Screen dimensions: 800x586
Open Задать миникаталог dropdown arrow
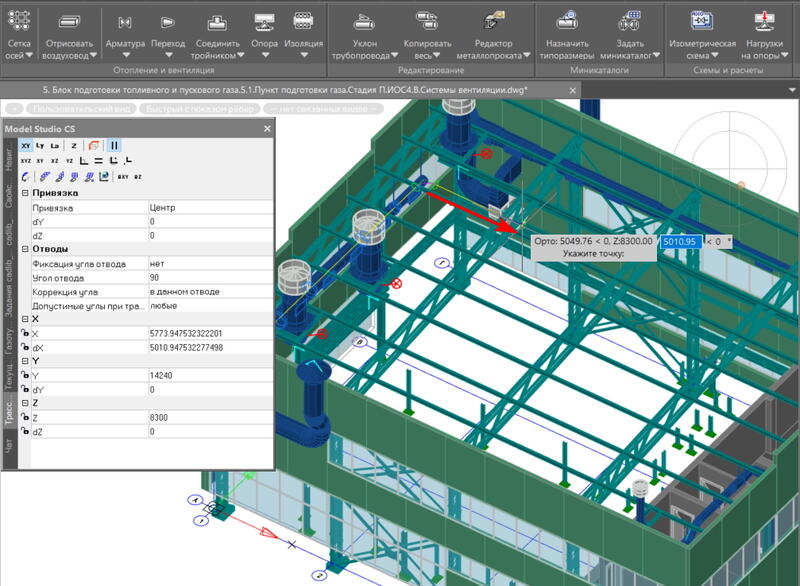coord(656,55)
